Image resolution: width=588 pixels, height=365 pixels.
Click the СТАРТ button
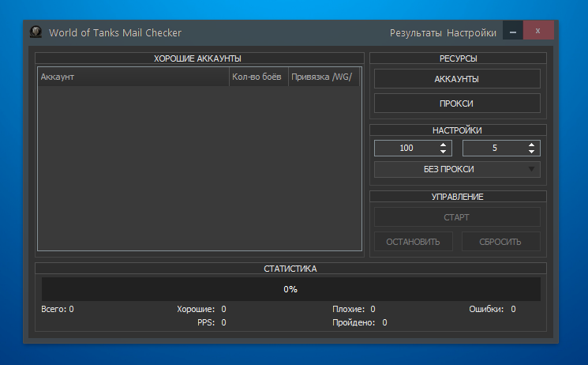pos(457,217)
